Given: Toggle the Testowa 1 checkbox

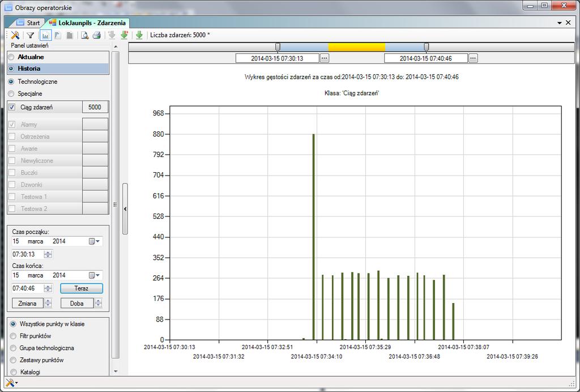Looking at the screenshot, I should coord(12,197).
